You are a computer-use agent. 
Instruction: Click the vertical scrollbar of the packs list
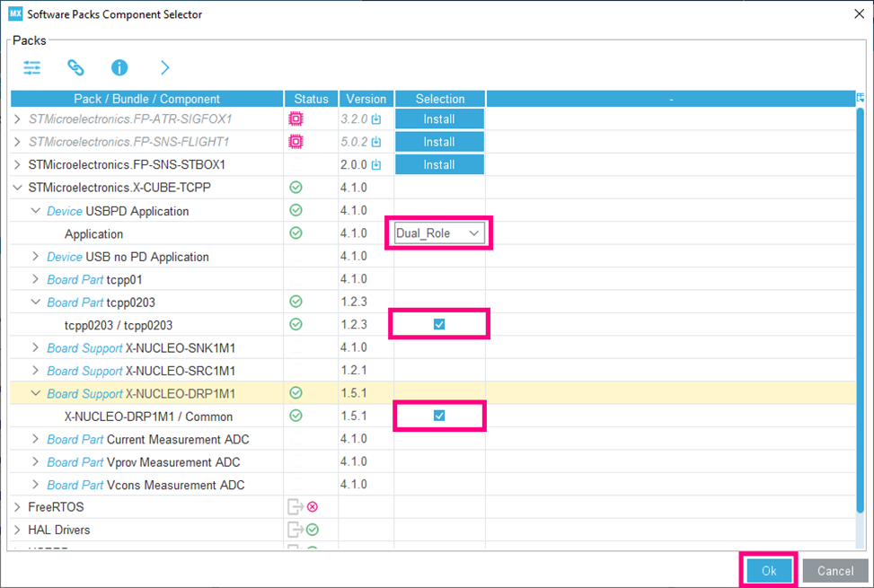tap(861, 310)
